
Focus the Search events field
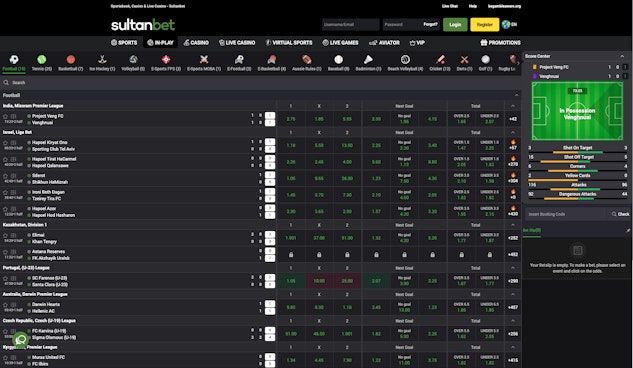click(260, 82)
